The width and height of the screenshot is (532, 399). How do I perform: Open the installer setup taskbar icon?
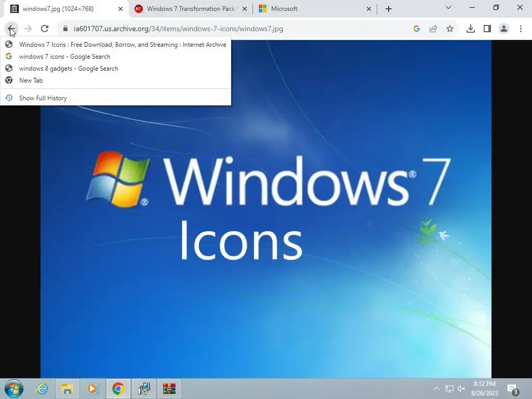(144, 389)
